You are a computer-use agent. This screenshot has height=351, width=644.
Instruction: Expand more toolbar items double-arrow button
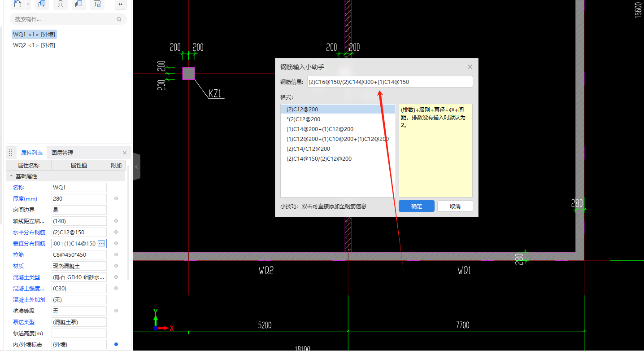(x=121, y=4)
